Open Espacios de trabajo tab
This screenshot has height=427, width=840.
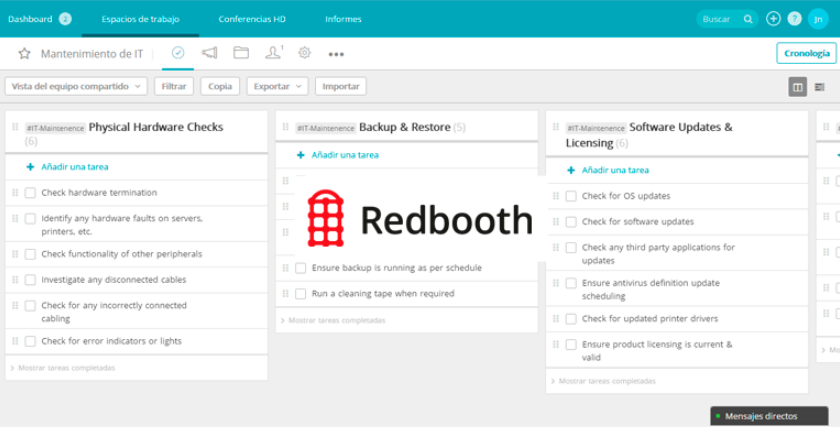[140, 19]
